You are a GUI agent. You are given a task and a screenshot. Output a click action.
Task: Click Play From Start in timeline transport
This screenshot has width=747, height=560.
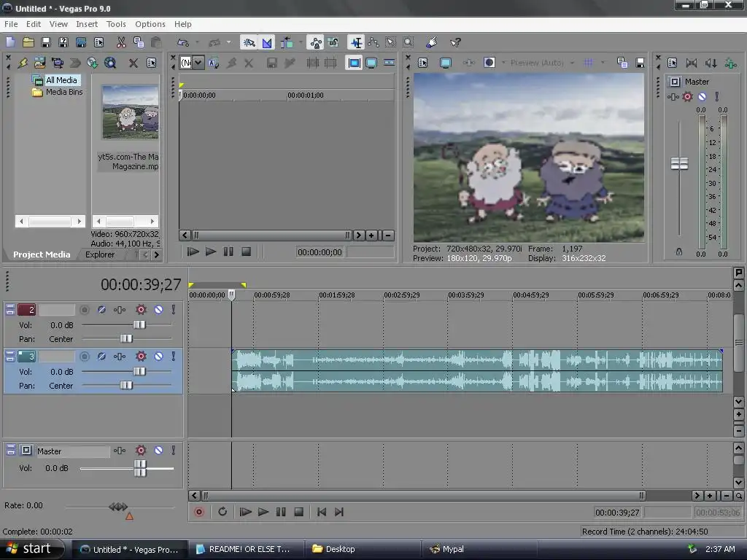point(245,512)
